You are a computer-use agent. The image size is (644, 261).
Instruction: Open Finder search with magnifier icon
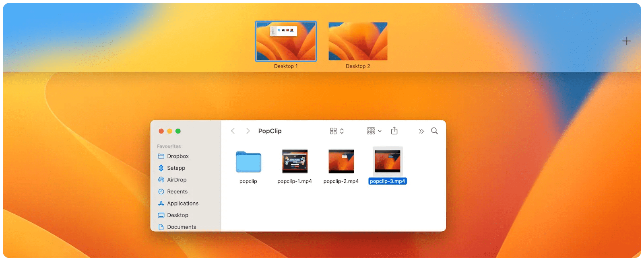[x=434, y=131]
